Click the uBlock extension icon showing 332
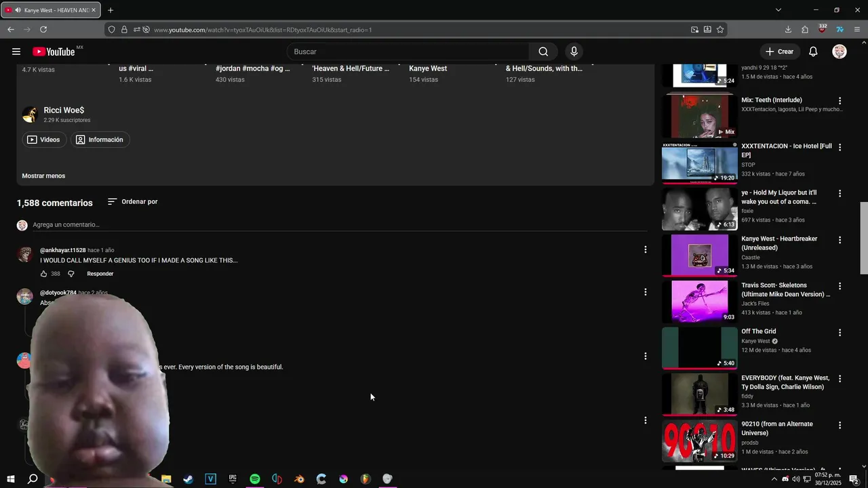Viewport: 868px width, 488px height. (x=823, y=29)
